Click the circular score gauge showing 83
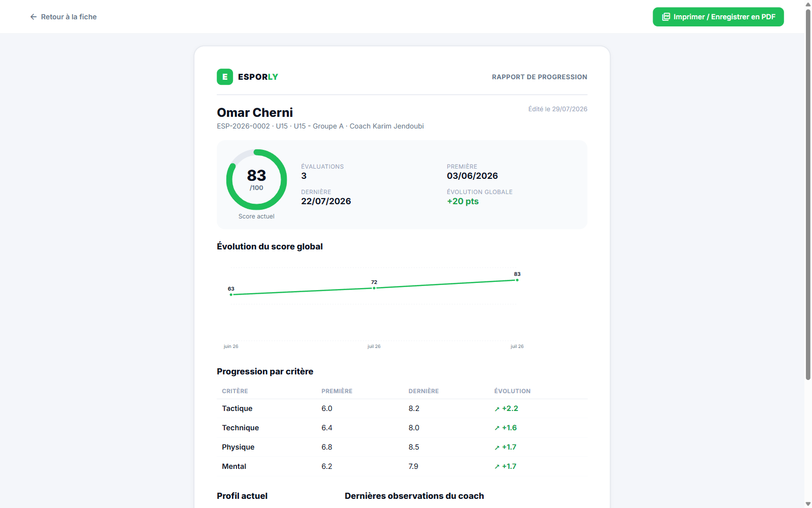812x508 pixels. tap(256, 179)
